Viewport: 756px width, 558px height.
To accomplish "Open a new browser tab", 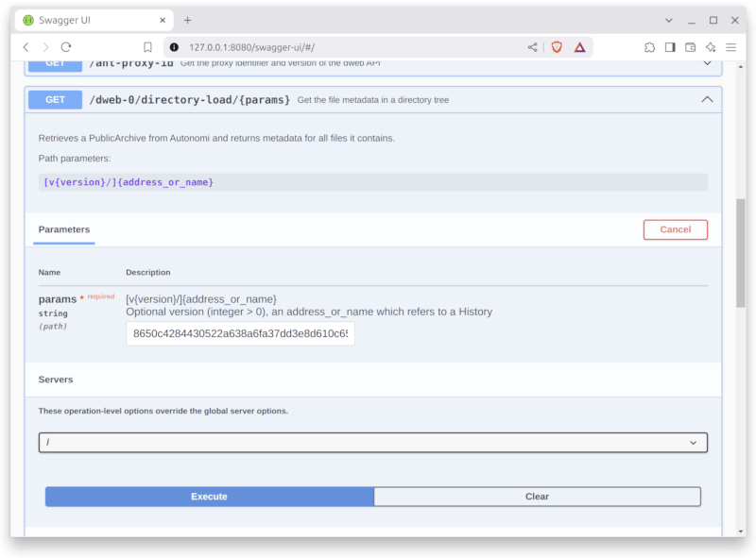I will [x=187, y=20].
